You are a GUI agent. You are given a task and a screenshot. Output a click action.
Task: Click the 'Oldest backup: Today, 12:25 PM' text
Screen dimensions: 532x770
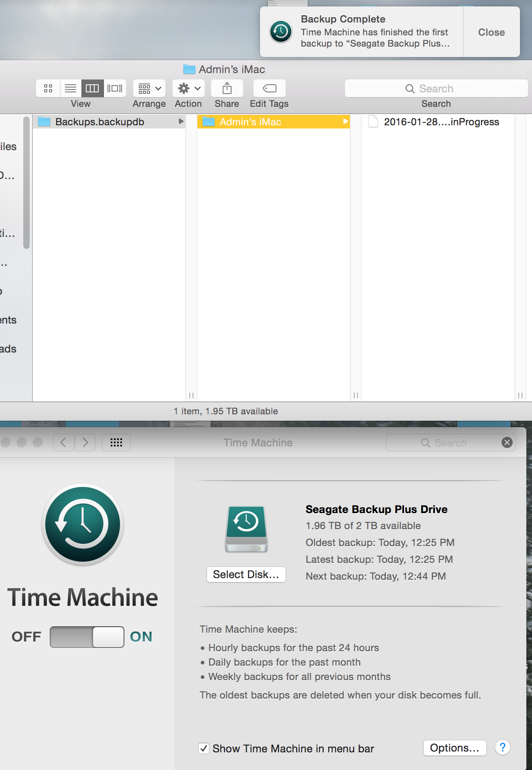pyautogui.click(x=380, y=542)
